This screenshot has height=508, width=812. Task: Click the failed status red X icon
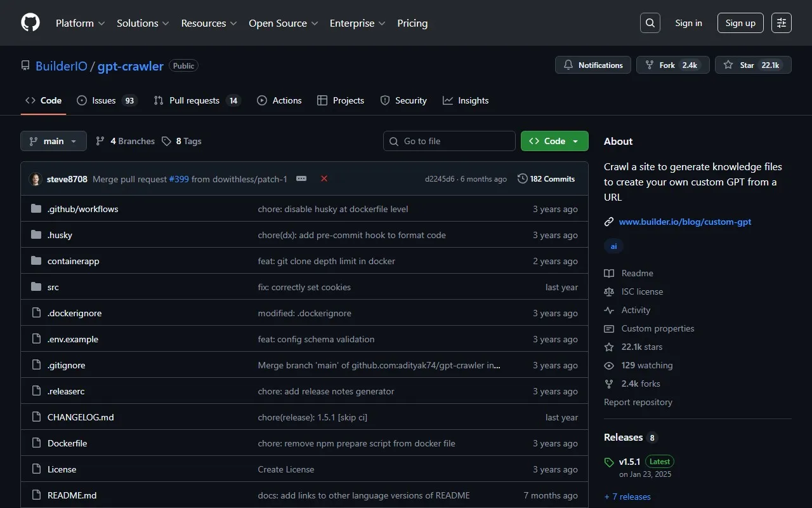click(x=324, y=179)
